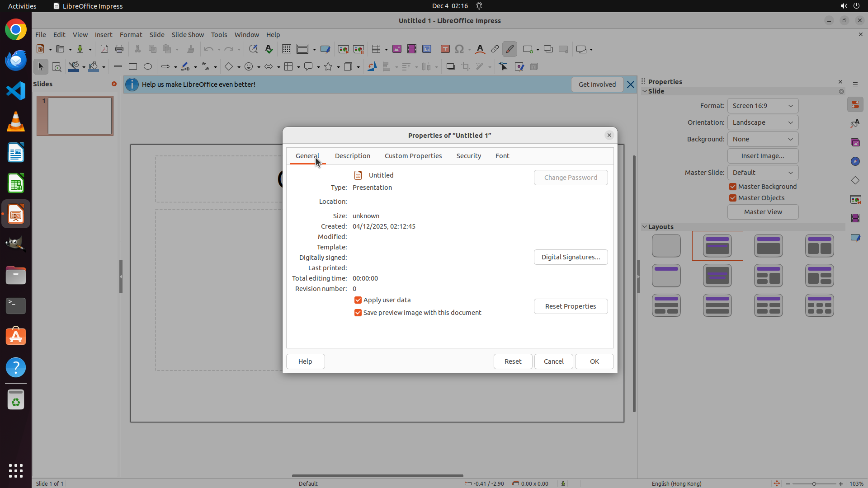Switch to the Custom Properties tab
This screenshot has height=488, width=868.
(x=413, y=156)
